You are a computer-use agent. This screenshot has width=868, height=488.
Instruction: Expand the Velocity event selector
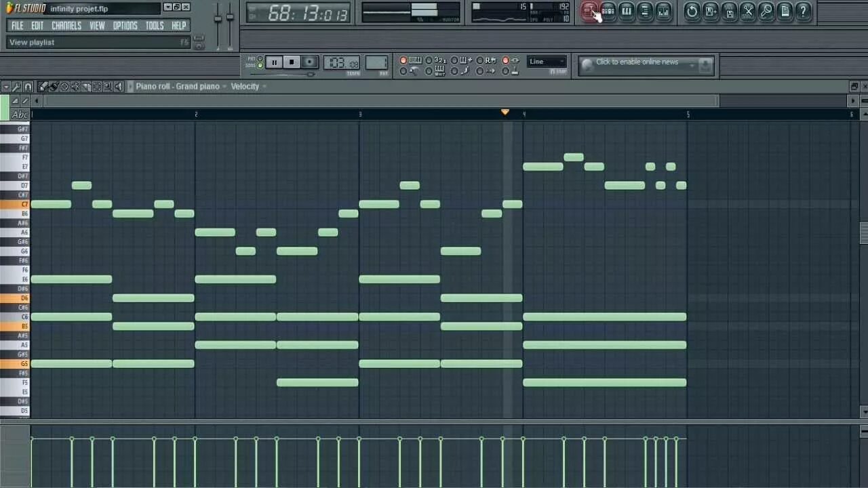pyautogui.click(x=248, y=86)
